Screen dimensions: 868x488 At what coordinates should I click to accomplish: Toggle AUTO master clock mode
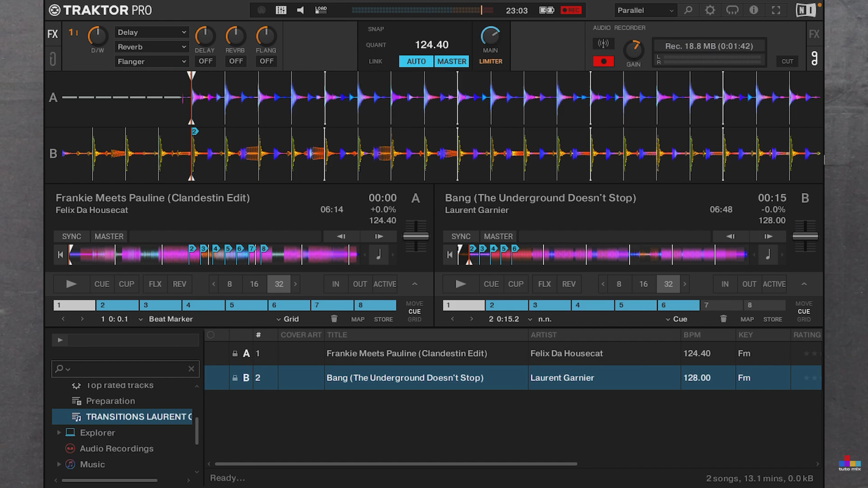point(416,61)
